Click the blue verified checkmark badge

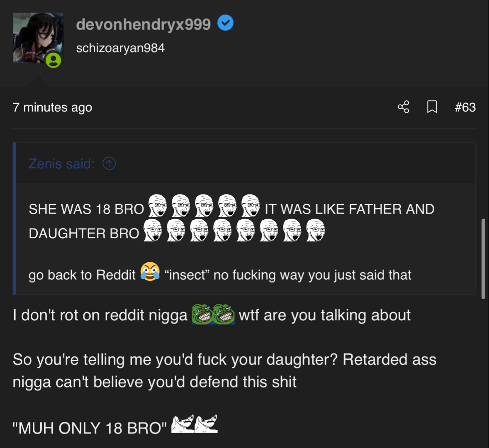[226, 23]
